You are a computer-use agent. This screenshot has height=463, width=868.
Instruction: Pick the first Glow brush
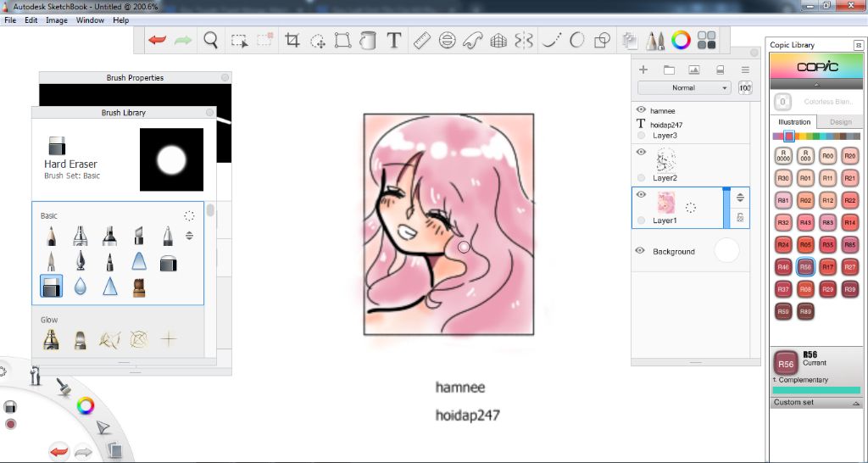coord(51,339)
